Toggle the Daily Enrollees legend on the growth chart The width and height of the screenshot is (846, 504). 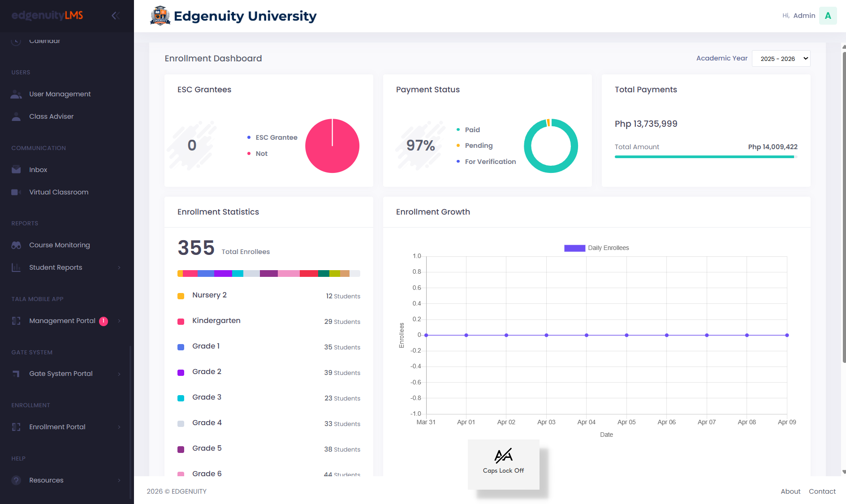pos(596,247)
